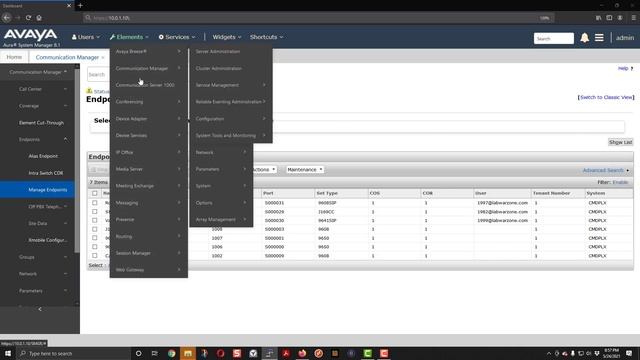Open the Services dropdown in top bar

(177, 37)
